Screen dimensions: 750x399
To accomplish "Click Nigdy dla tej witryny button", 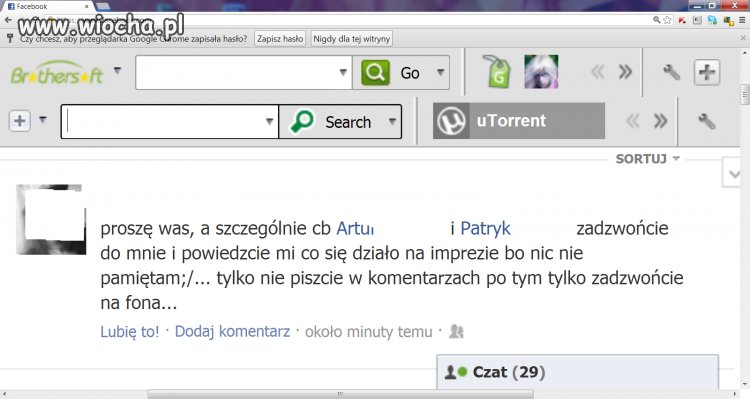I will click(352, 39).
